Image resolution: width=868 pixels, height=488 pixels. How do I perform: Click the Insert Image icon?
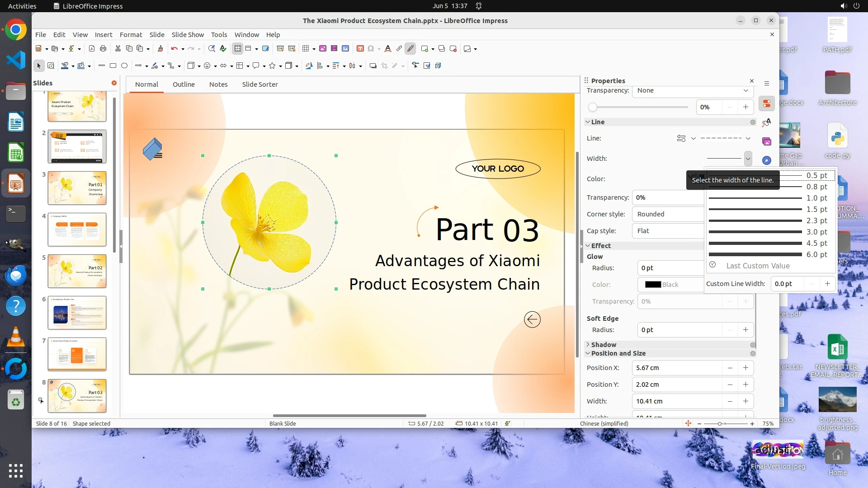(323, 49)
